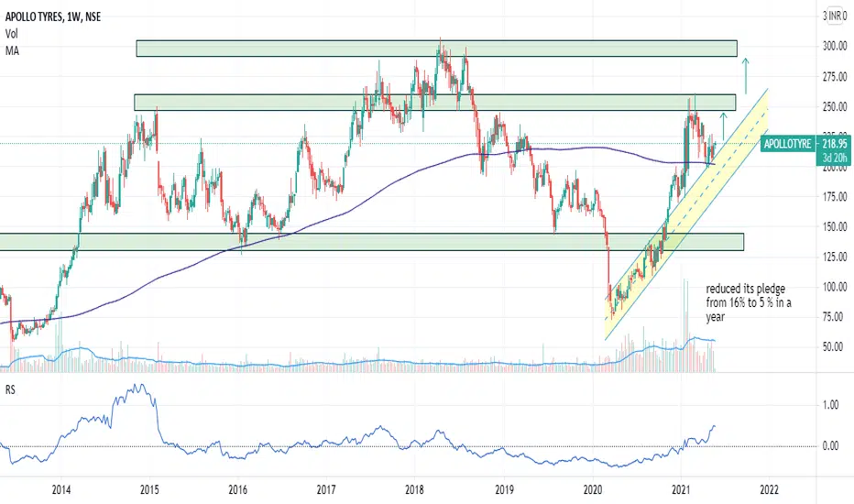The height and width of the screenshot is (504, 854).
Task: Click the 2017 time axis label
Action: pyautogui.click(x=326, y=490)
